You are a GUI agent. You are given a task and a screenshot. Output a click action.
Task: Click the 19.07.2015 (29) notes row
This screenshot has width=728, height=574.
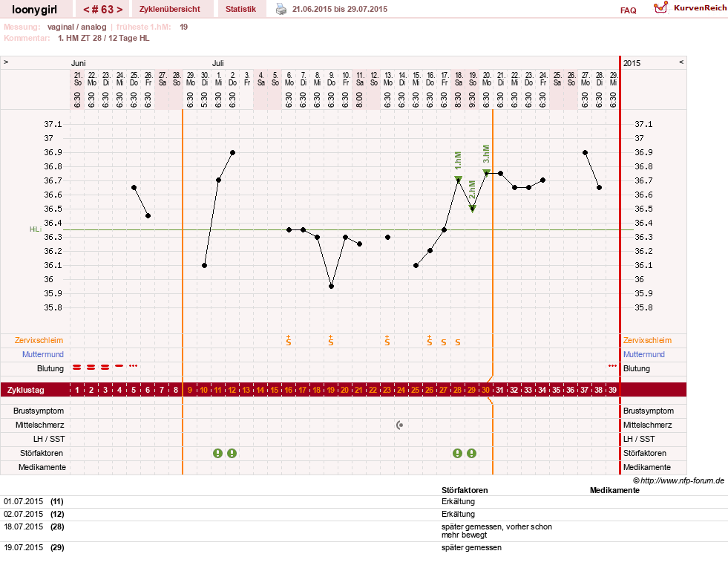[364, 547]
